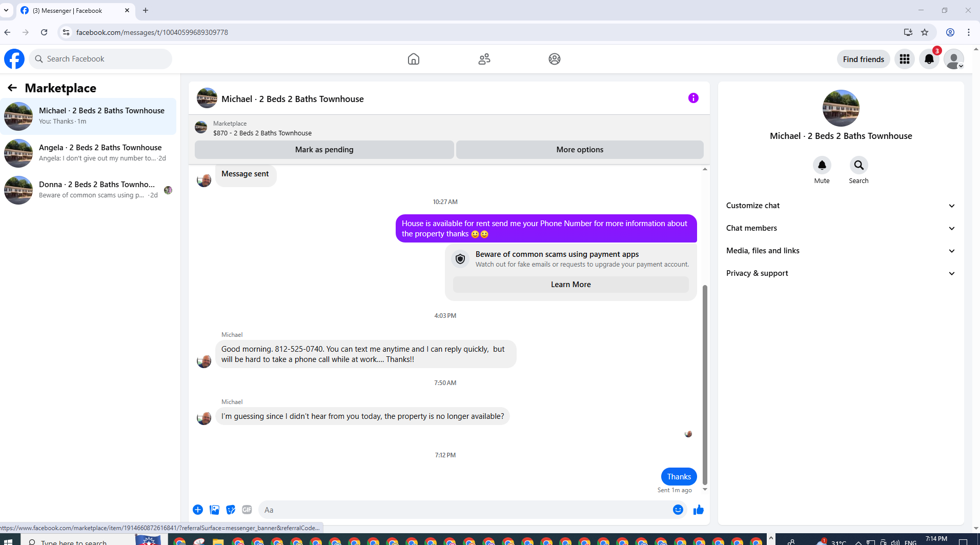Screen dimensions: 980x545
Task: Mute the conversation with the bell icon
Action: pos(822,165)
